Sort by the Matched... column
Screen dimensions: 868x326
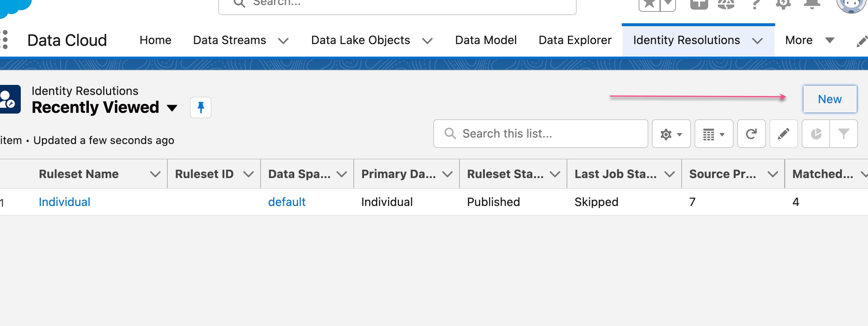pos(823,174)
